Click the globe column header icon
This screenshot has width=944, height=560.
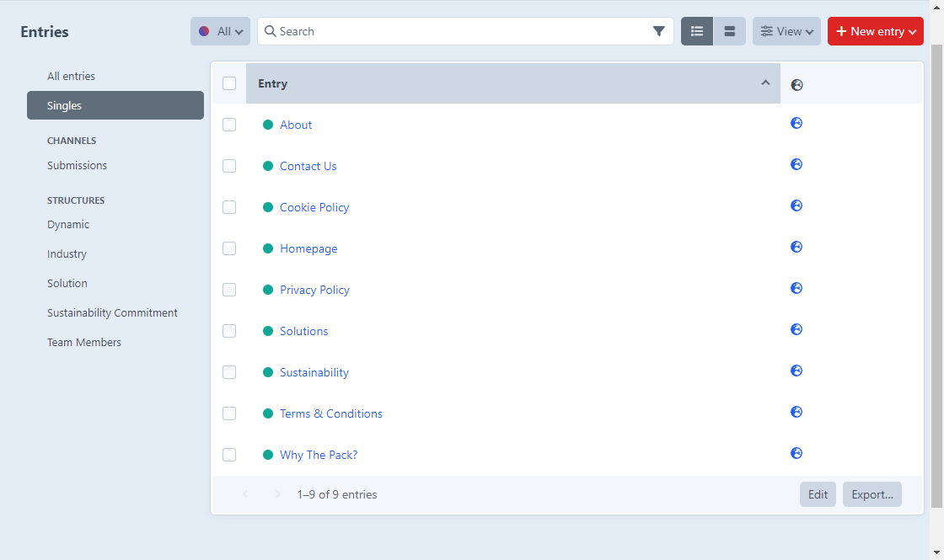click(797, 84)
